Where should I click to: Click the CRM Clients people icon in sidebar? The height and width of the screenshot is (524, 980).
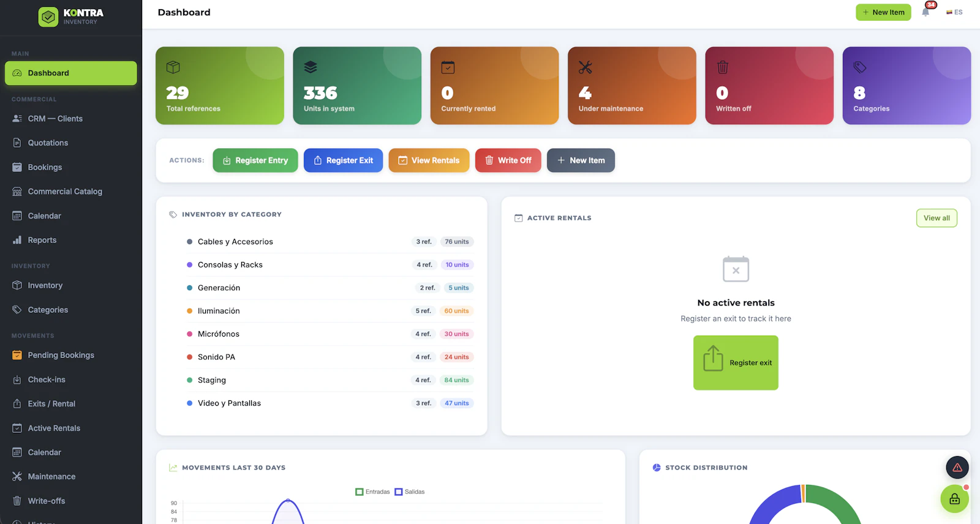[x=17, y=119]
